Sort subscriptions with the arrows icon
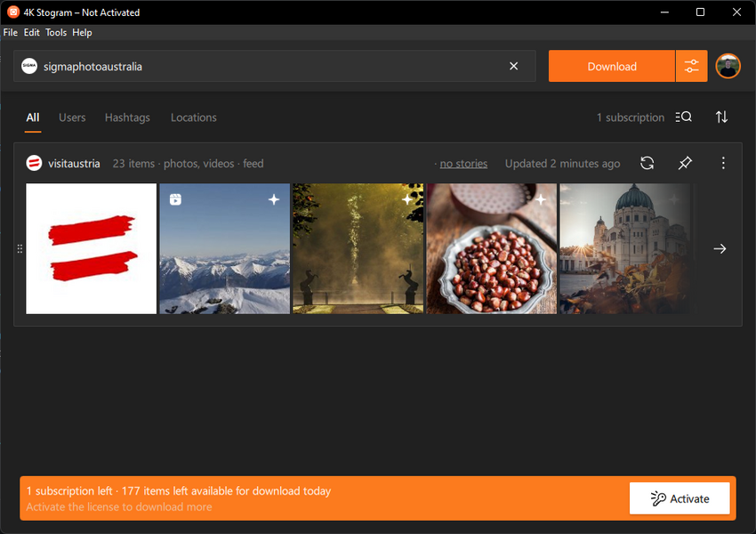The height and width of the screenshot is (534, 756). pos(721,117)
